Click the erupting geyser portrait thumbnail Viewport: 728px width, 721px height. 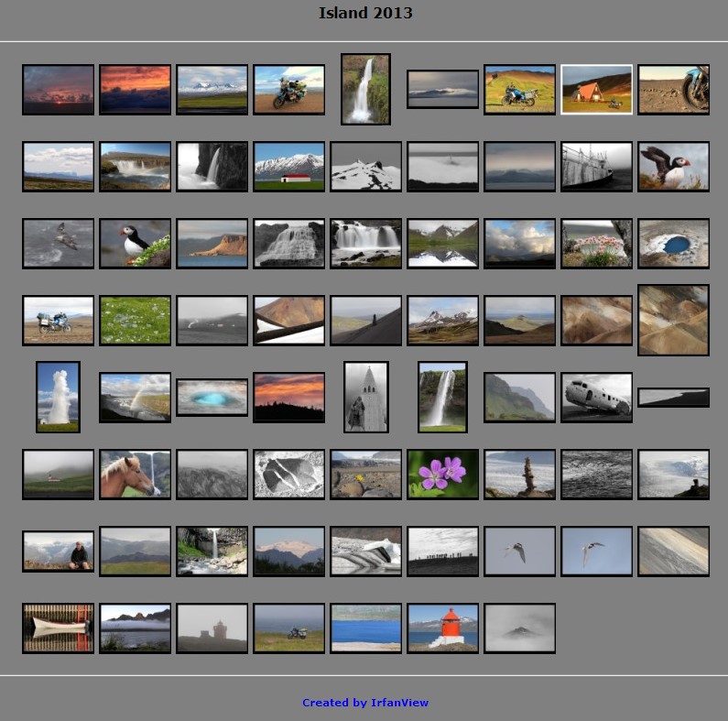58,397
